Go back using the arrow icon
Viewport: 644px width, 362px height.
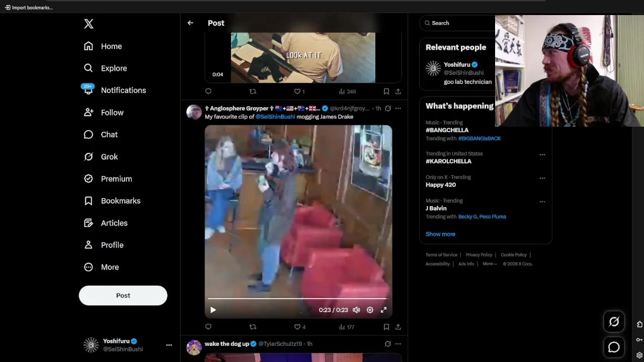190,23
